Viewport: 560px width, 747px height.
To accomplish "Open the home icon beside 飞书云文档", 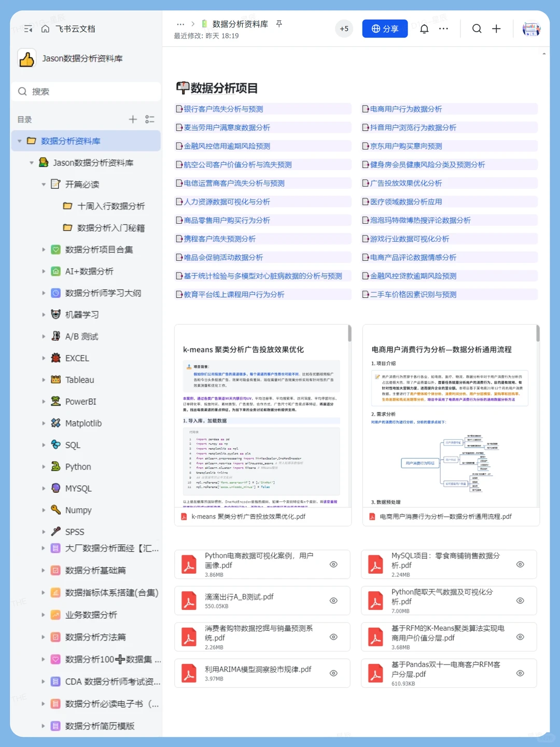I will [x=45, y=29].
